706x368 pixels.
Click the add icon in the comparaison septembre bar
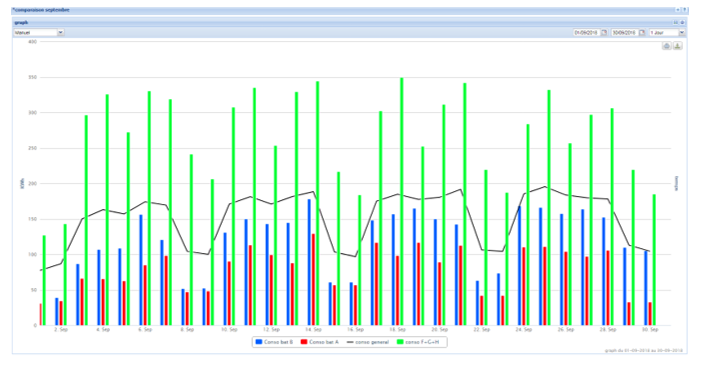tap(678, 9)
